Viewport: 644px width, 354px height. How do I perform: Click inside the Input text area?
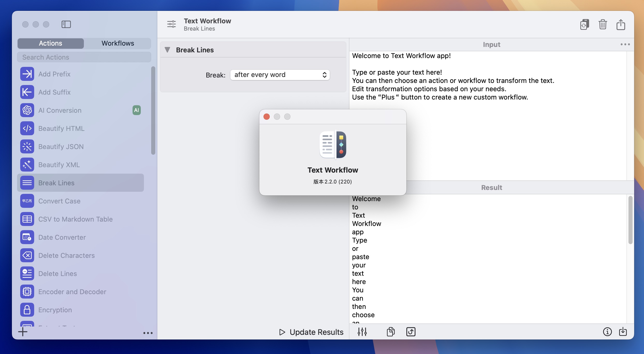[x=488, y=116]
